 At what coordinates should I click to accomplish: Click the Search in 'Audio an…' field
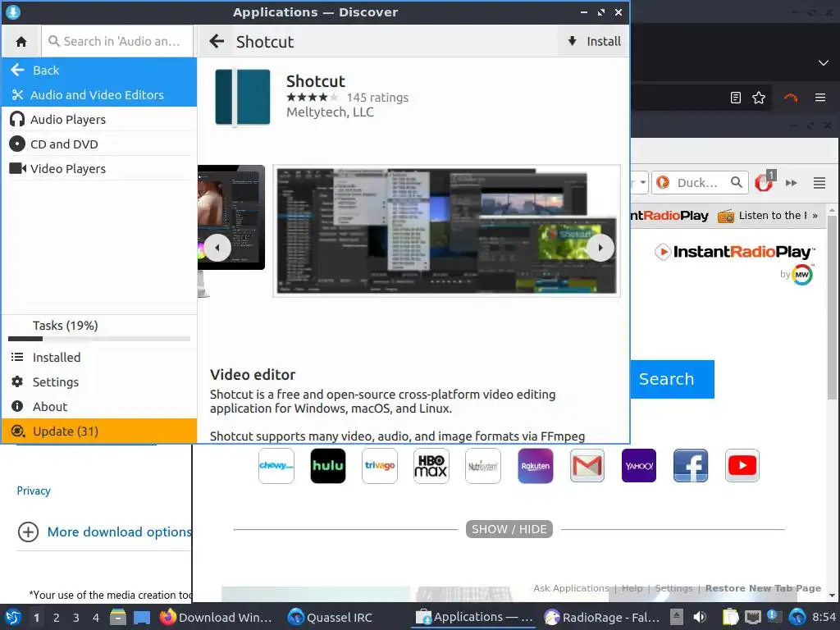(117, 41)
